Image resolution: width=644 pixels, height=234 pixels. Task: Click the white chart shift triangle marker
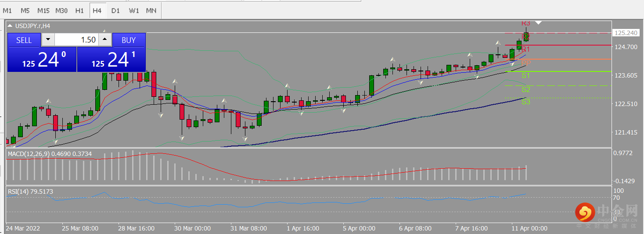(539, 22)
